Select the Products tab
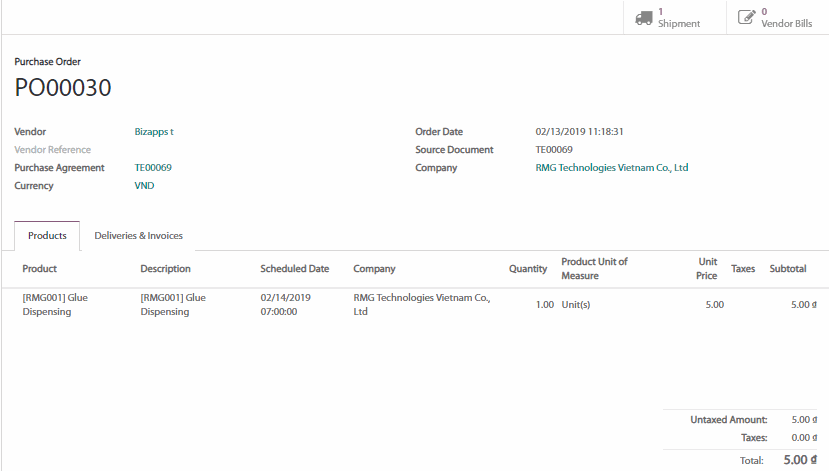Viewport: 829px width, 471px height. click(x=47, y=236)
